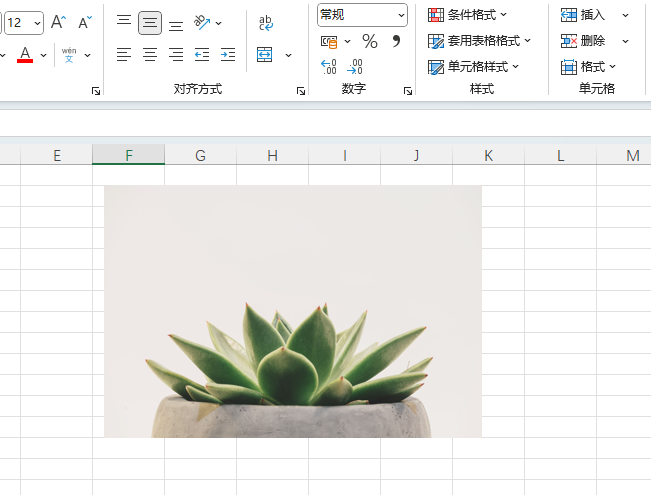
Task: Center text horizontally
Action: pyautogui.click(x=150, y=54)
